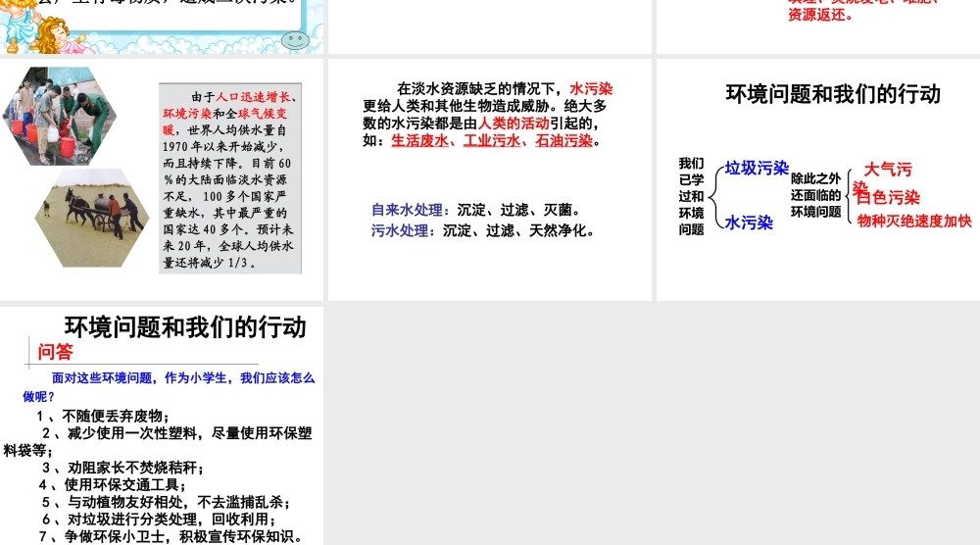The width and height of the screenshot is (980, 545).
Task: Click the text 除此之外还面临的环境问题
Action: 815,195
